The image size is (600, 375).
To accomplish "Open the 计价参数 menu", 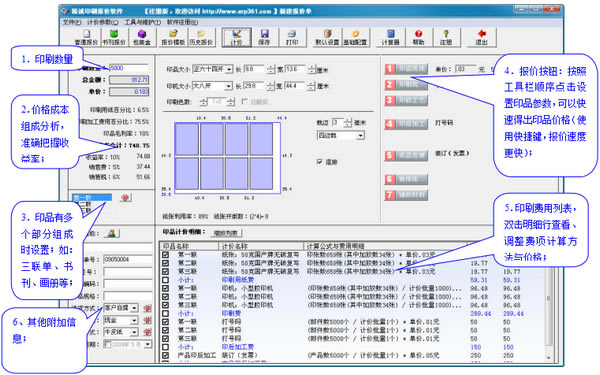I will point(103,22).
